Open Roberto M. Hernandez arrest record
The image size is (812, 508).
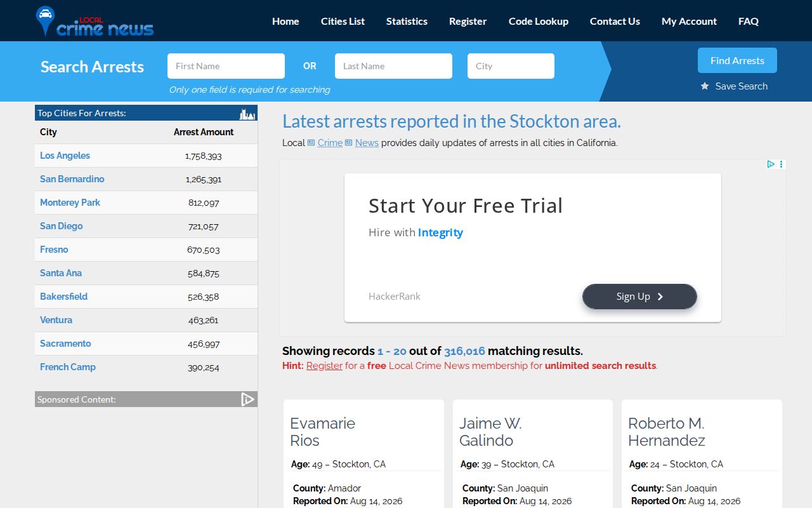tap(667, 432)
